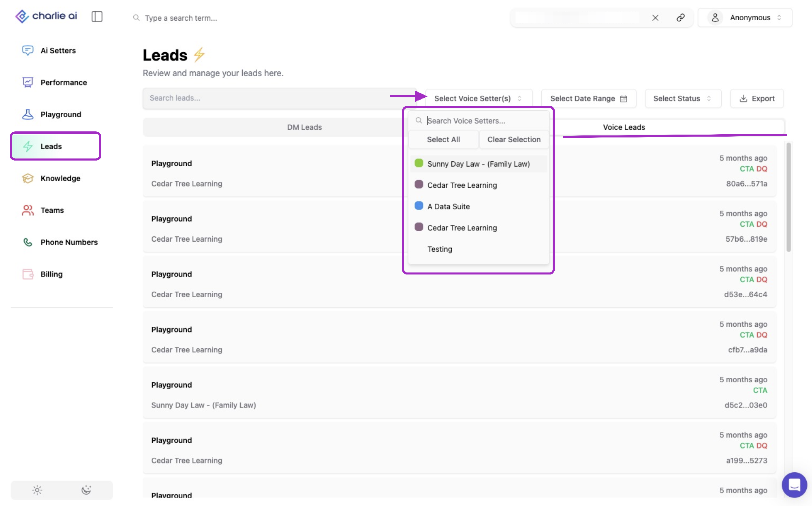Click the Teams people icon
The width and height of the screenshot is (812, 506).
point(28,210)
